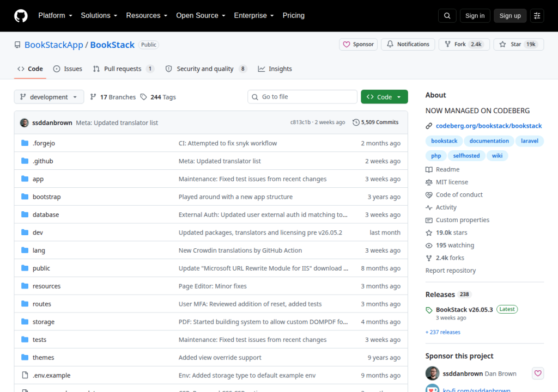Click the Go to file search field
The width and height of the screenshot is (558, 392).
[x=302, y=97]
